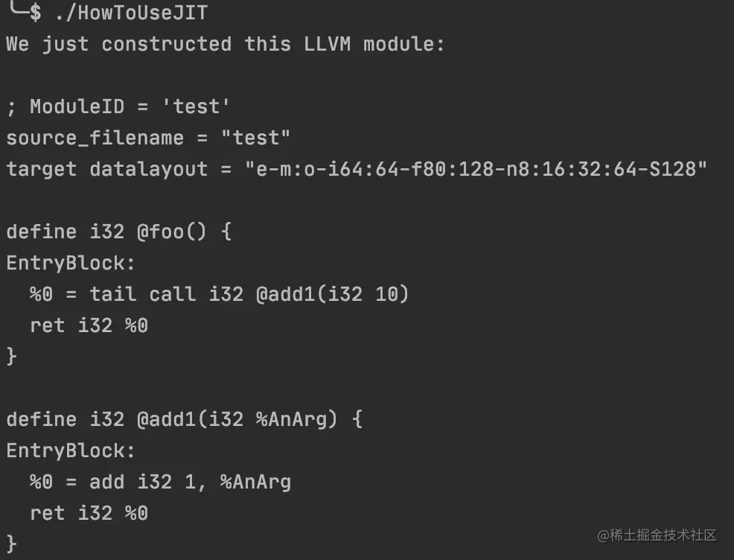Click the first EntryBlock label

71,263
